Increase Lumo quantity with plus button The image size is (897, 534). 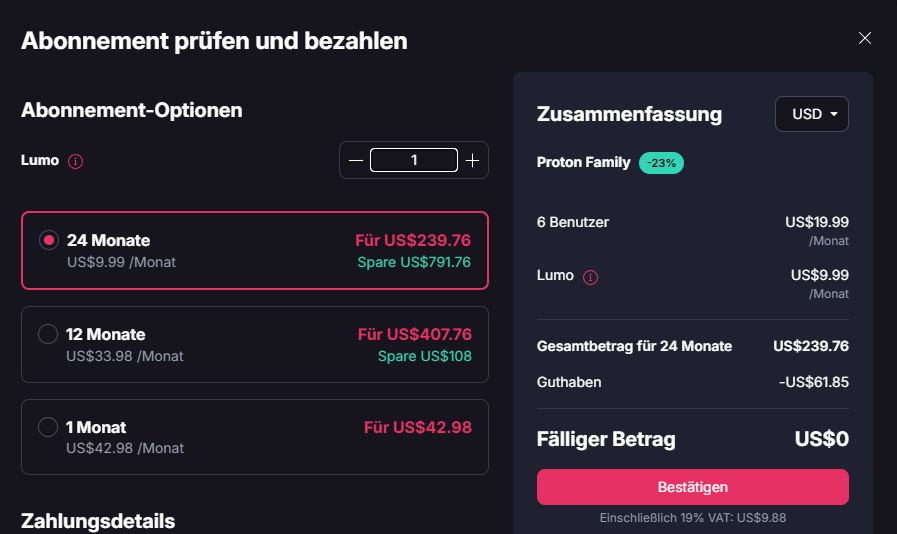point(472,160)
